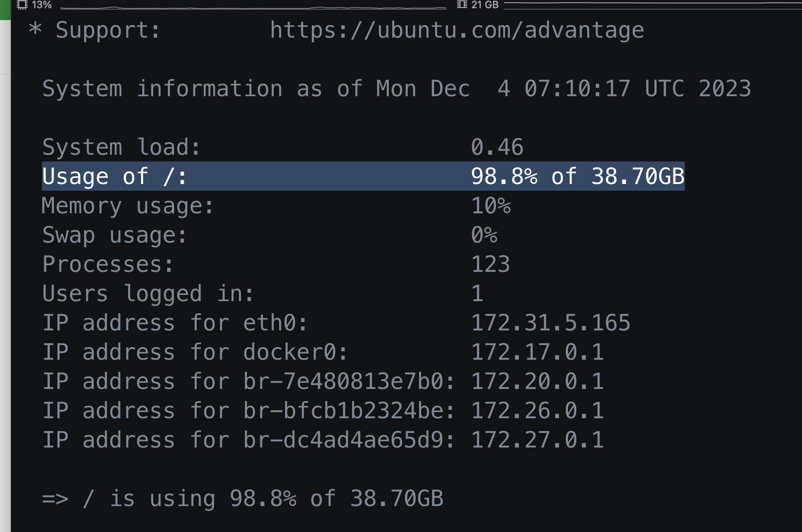Click the docker0 IP address 172.17.0.1

[537, 352]
